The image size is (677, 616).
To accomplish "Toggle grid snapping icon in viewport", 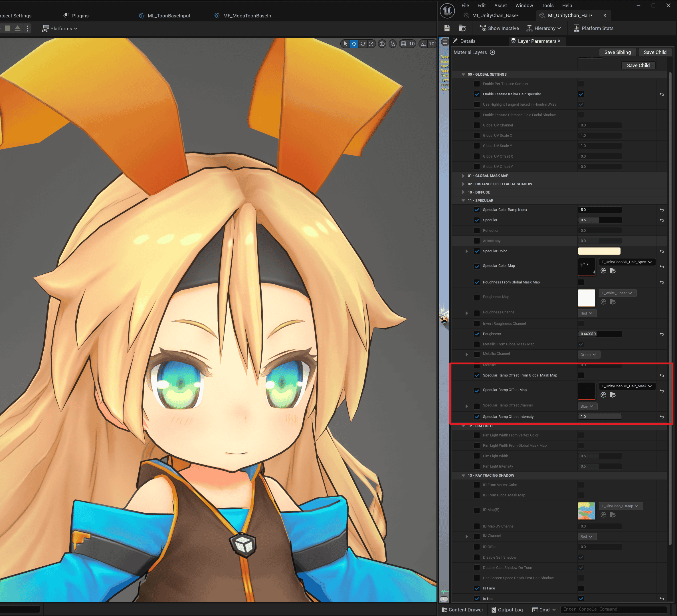I will click(x=403, y=44).
